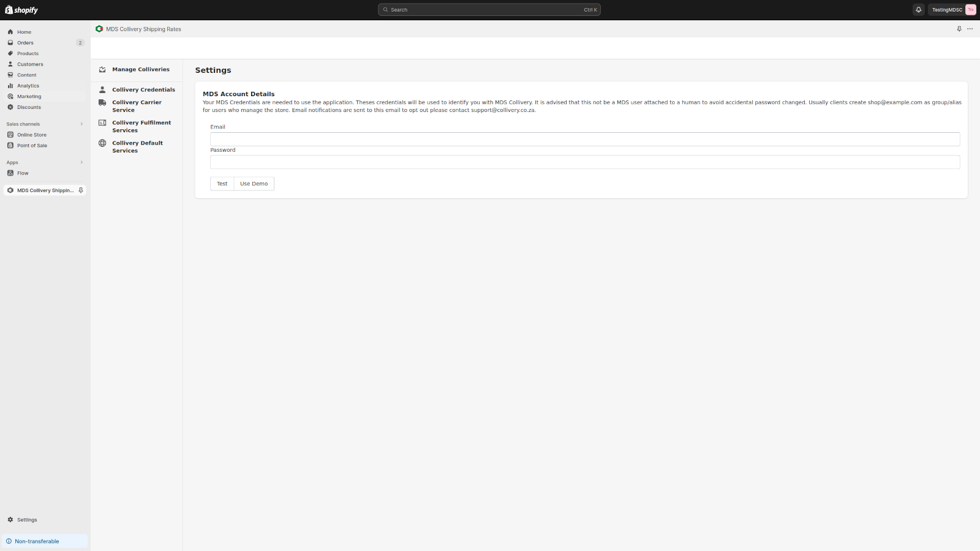Click the Manage Colliveries icon

[102, 70]
